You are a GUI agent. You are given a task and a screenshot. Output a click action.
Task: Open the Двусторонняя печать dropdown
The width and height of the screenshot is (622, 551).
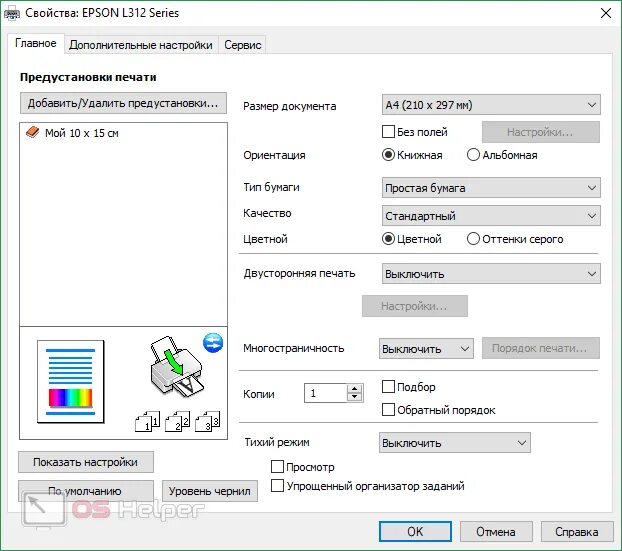[x=491, y=274]
